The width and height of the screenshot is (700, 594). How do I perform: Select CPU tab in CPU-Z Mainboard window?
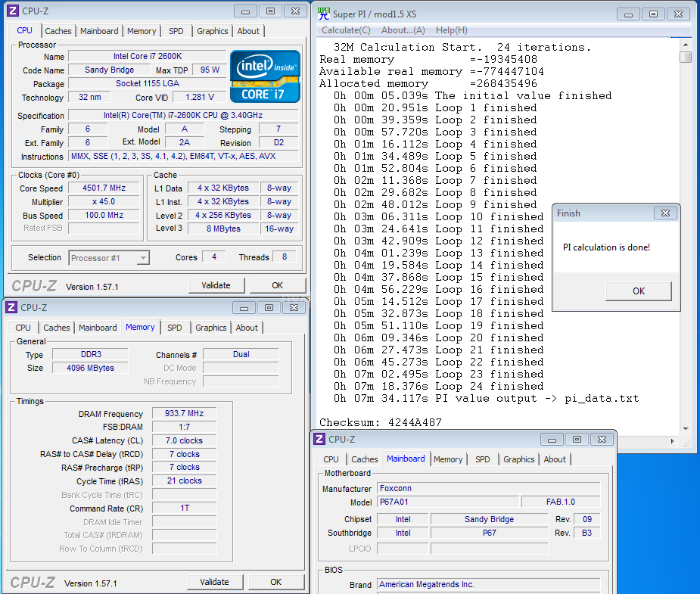(x=331, y=459)
